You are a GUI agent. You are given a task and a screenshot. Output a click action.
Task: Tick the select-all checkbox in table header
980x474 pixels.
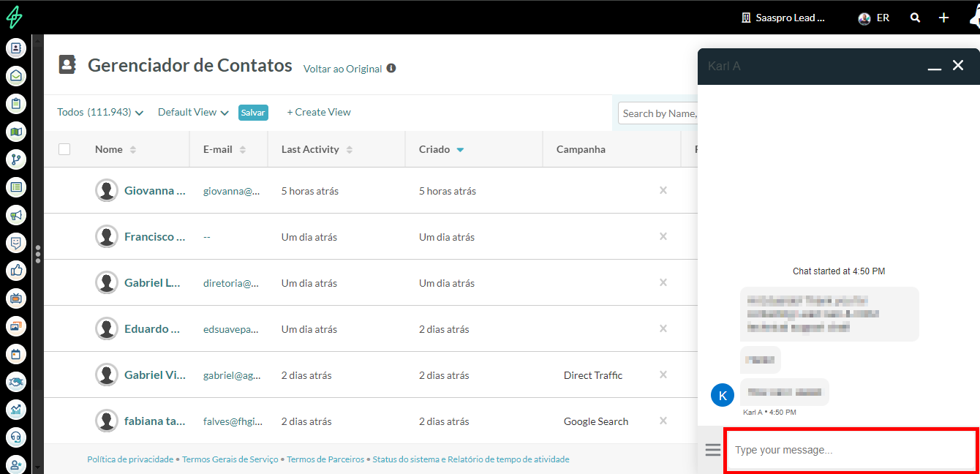click(64, 149)
